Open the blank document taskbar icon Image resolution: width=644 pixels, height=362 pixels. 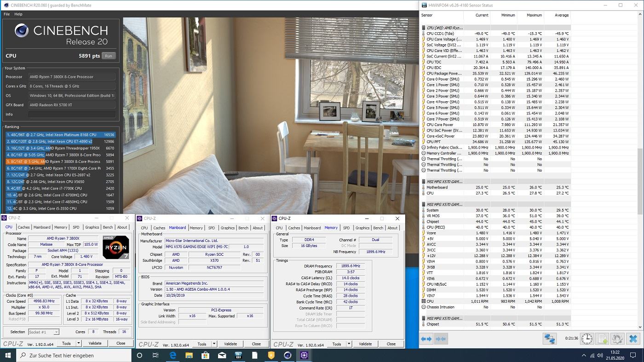click(x=255, y=355)
